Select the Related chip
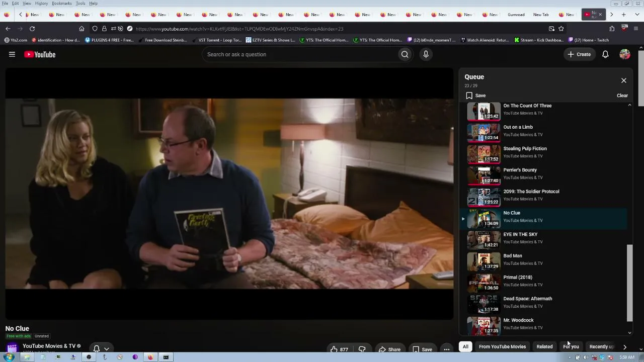 [544, 346]
